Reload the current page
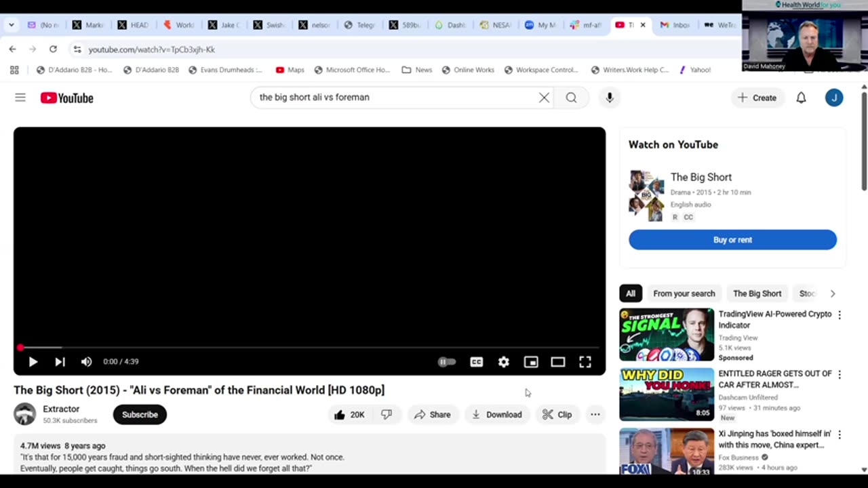The width and height of the screenshot is (868, 488). pos(53,49)
